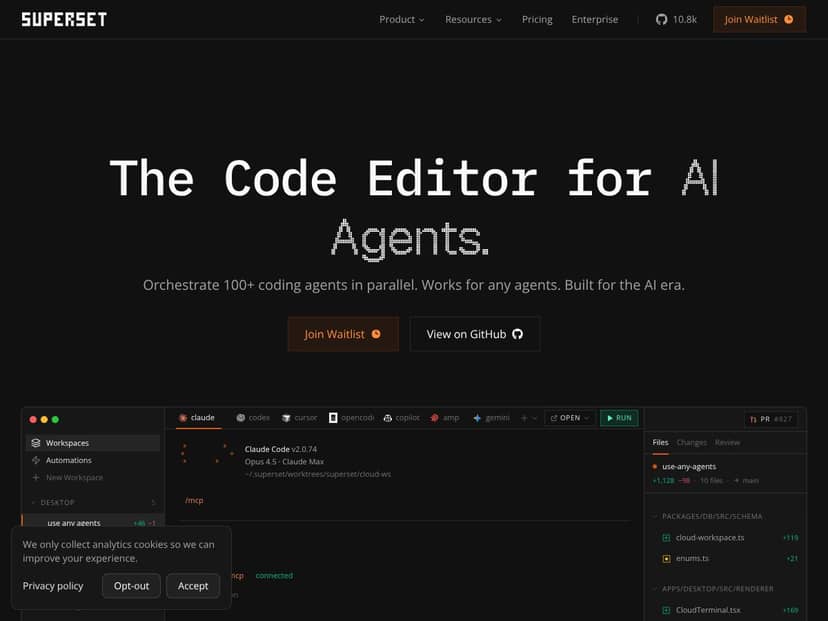Select the use any agents workspace row
The width and height of the screenshot is (828, 621).
click(93, 523)
